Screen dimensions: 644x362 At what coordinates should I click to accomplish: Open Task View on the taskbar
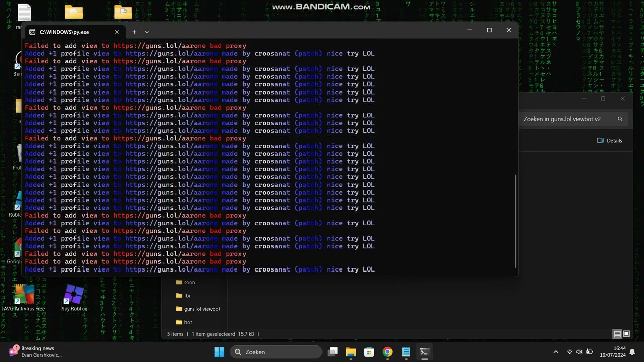(x=333, y=352)
